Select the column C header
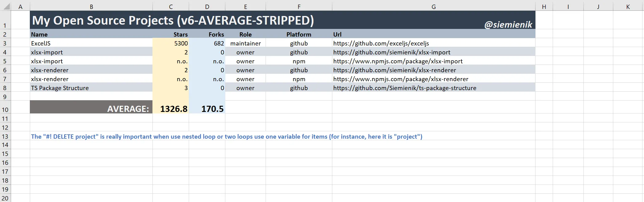Screen dimensions: 644x202 click(171, 7)
